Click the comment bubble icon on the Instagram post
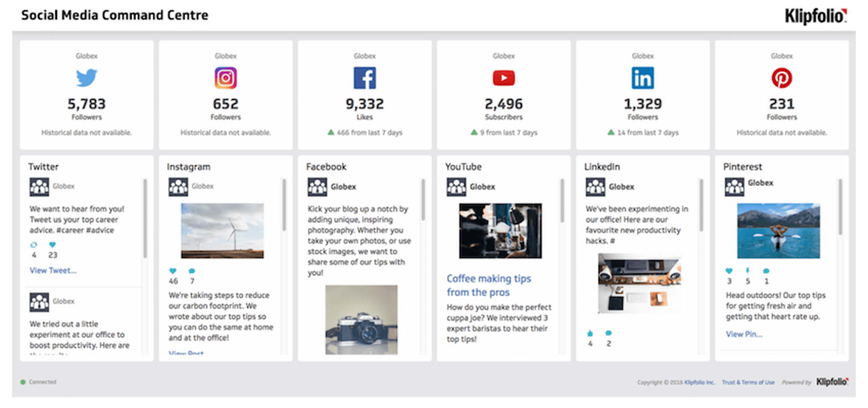868x408 pixels. click(x=192, y=272)
